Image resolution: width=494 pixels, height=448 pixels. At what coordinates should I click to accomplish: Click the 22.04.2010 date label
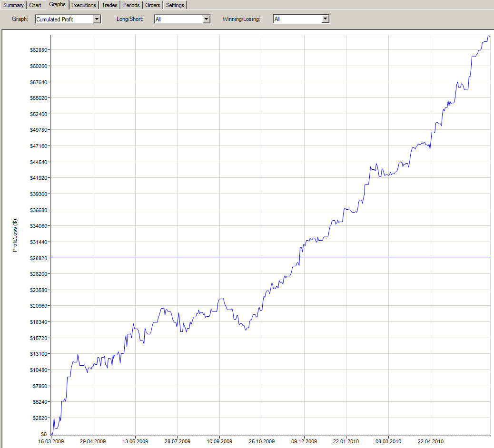click(431, 441)
